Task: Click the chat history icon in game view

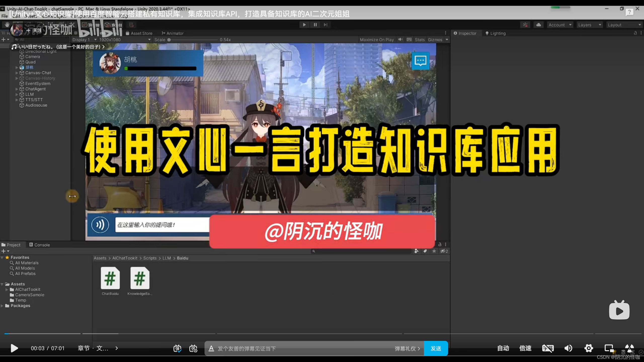Action: point(420,61)
